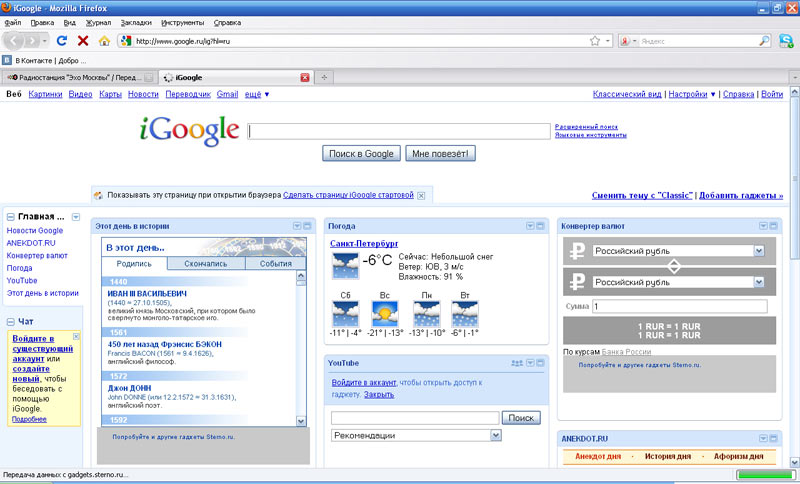Minimize the Погода gadget
This screenshot has width=800, height=484.
pos(540,226)
